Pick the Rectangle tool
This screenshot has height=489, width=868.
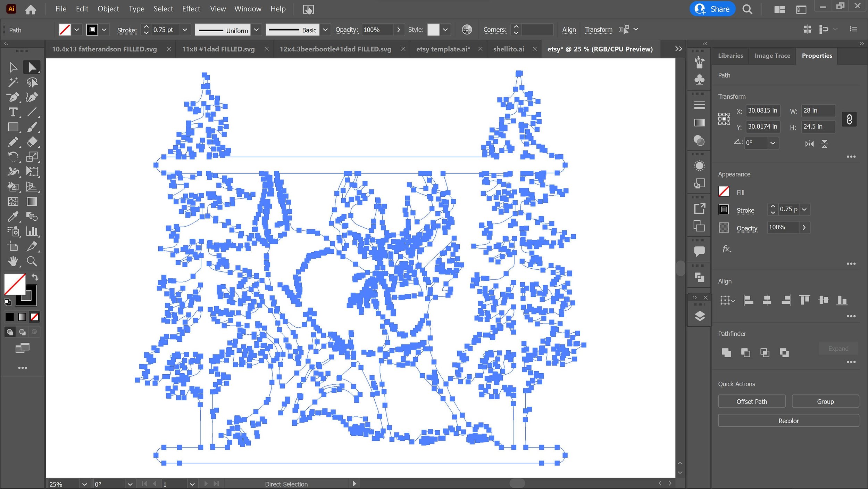pos(13,127)
